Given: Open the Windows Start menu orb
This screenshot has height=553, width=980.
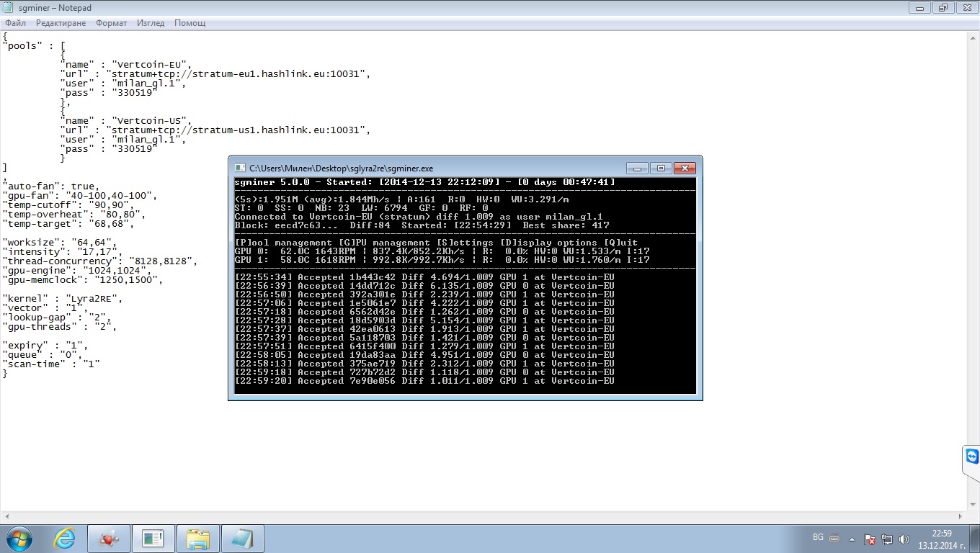Looking at the screenshot, I should pos(18,538).
